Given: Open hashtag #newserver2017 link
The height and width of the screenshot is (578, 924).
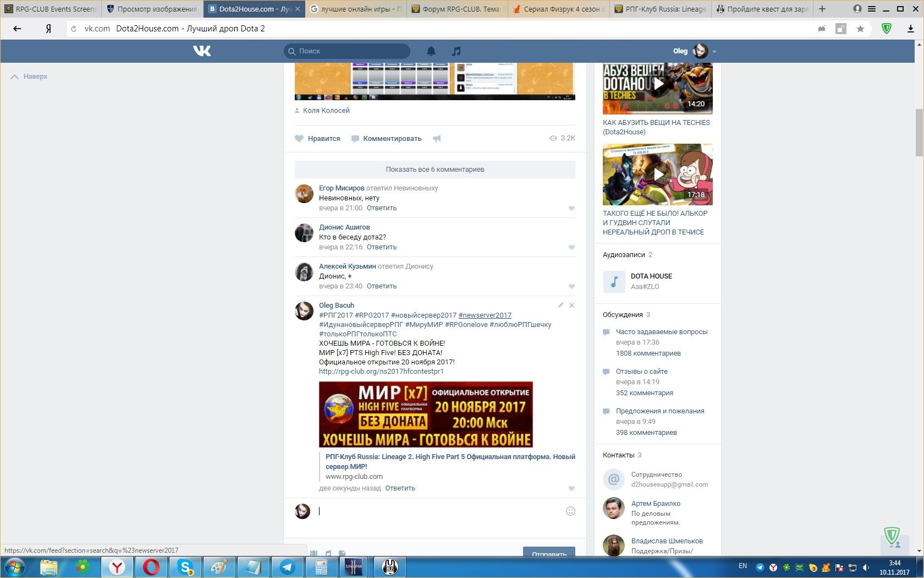Looking at the screenshot, I should pyautogui.click(x=485, y=315).
